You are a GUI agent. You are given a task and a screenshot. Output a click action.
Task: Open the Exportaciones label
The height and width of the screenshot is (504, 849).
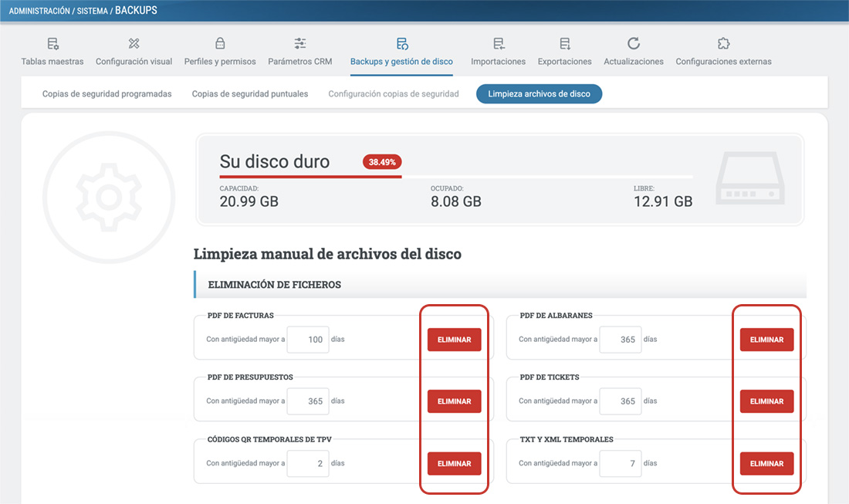point(565,62)
